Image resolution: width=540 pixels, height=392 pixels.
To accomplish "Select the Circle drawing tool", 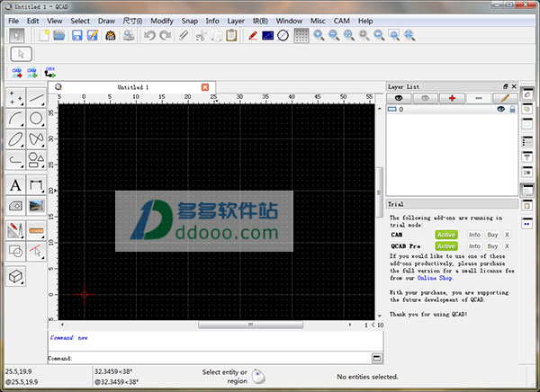I will tap(36, 119).
